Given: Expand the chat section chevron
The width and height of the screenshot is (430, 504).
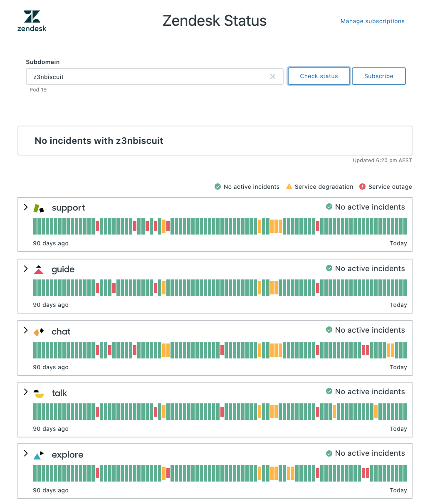Looking at the screenshot, I should (26, 330).
